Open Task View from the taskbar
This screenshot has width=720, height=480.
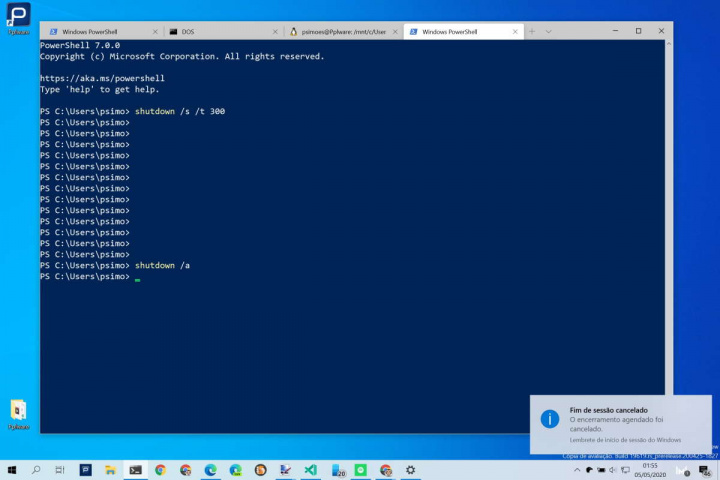(60, 469)
